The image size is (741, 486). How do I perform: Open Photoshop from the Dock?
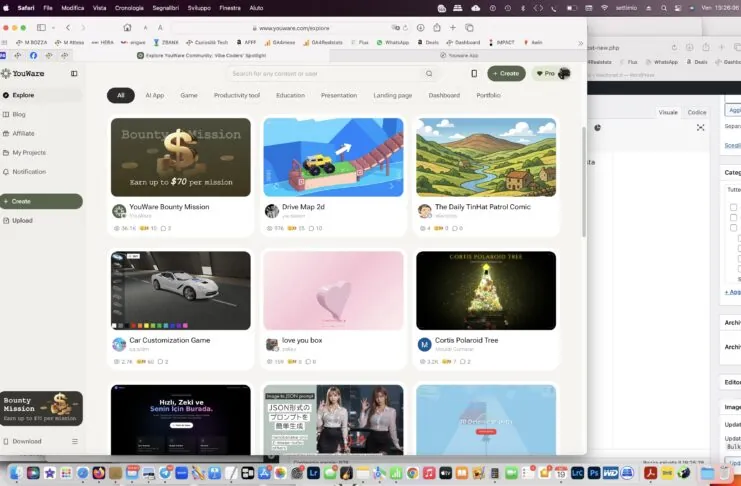(x=594, y=472)
